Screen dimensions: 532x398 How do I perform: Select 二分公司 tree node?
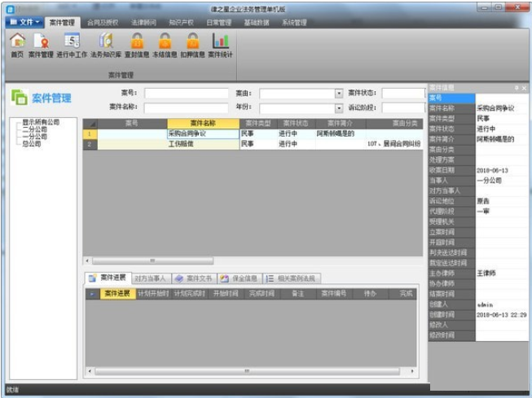[34, 129]
